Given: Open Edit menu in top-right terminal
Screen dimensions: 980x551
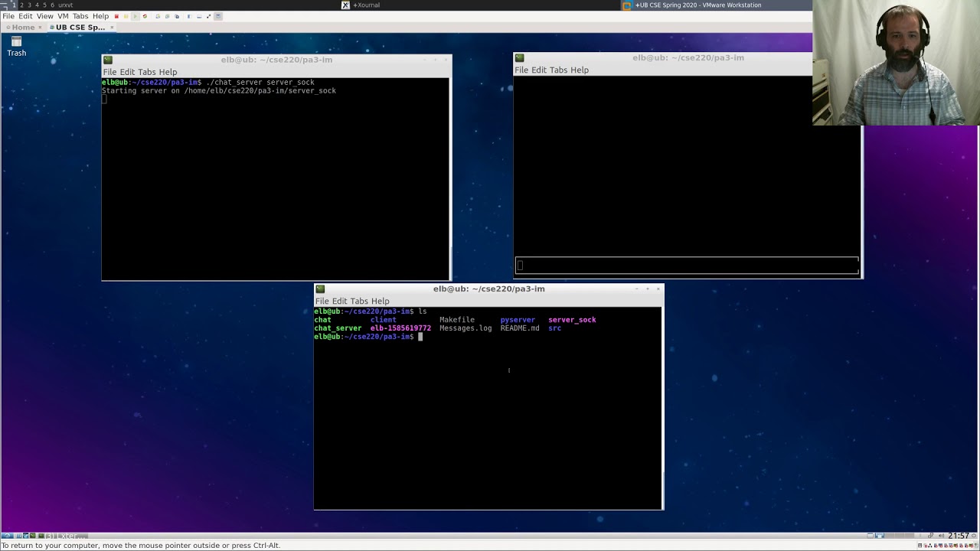Looking at the screenshot, I should pyautogui.click(x=539, y=70).
